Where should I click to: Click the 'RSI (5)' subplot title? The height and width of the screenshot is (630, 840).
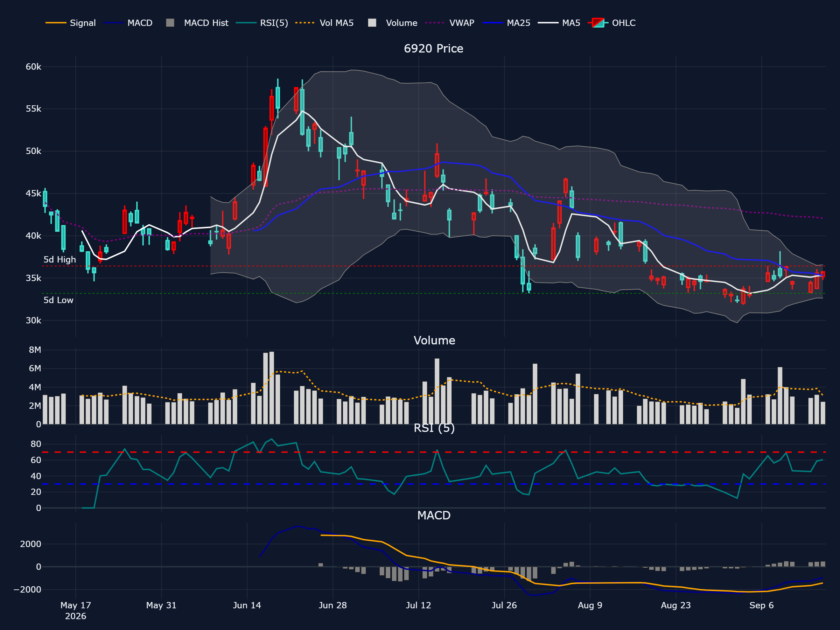pyautogui.click(x=434, y=428)
